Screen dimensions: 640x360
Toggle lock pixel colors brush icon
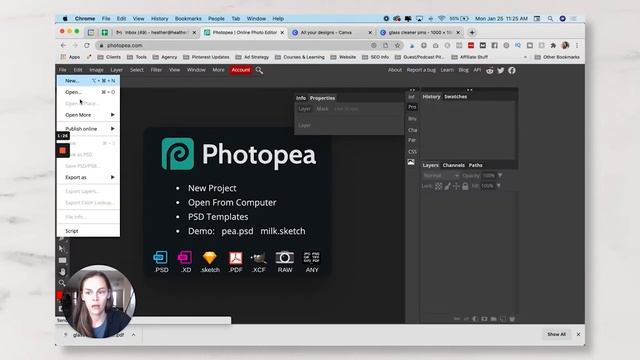click(x=447, y=186)
